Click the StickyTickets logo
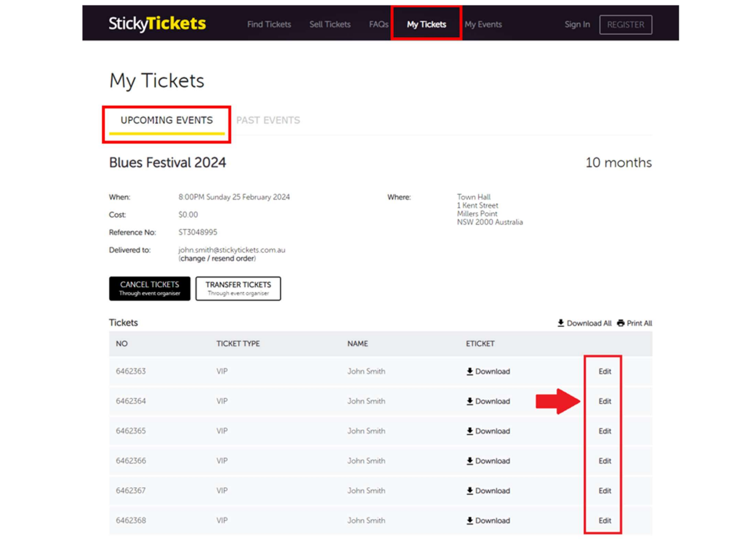Viewport: 756px width, 543px height. pyautogui.click(x=157, y=24)
